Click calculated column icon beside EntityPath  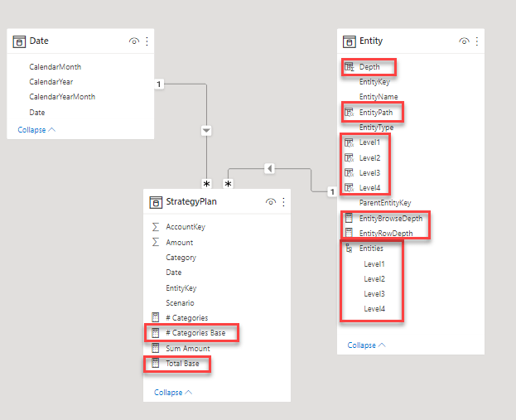350,112
